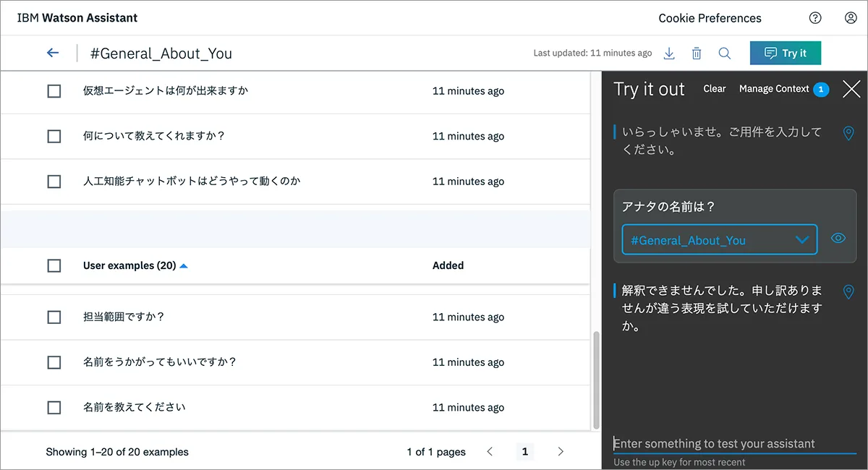Click the example text 担当範囲ですか？
This screenshot has width=868, height=470.
[124, 317]
